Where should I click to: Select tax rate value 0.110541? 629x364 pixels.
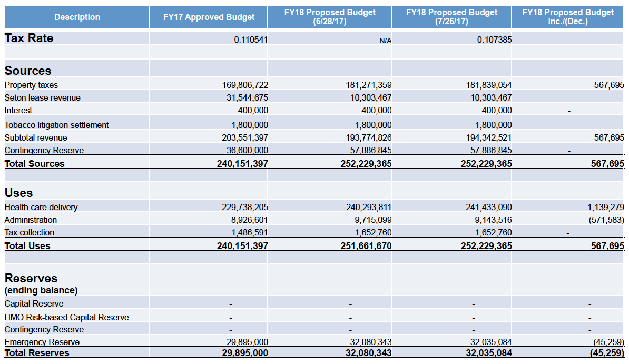coord(251,40)
